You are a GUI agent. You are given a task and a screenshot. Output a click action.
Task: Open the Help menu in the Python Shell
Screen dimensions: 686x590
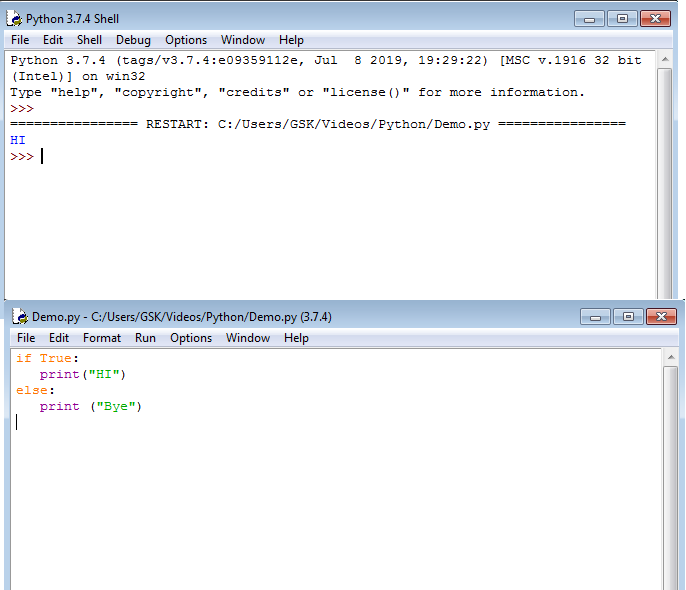[291, 40]
